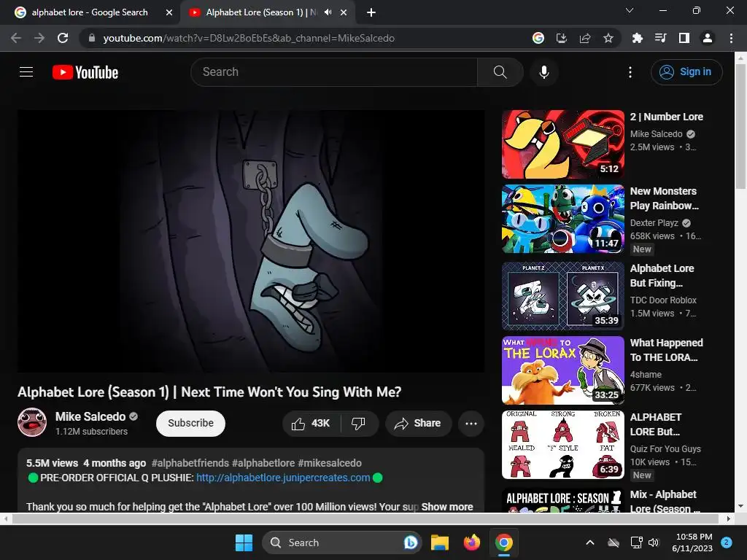Click share this page icon in address bar

pyautogui.click(x=584, y=38)
